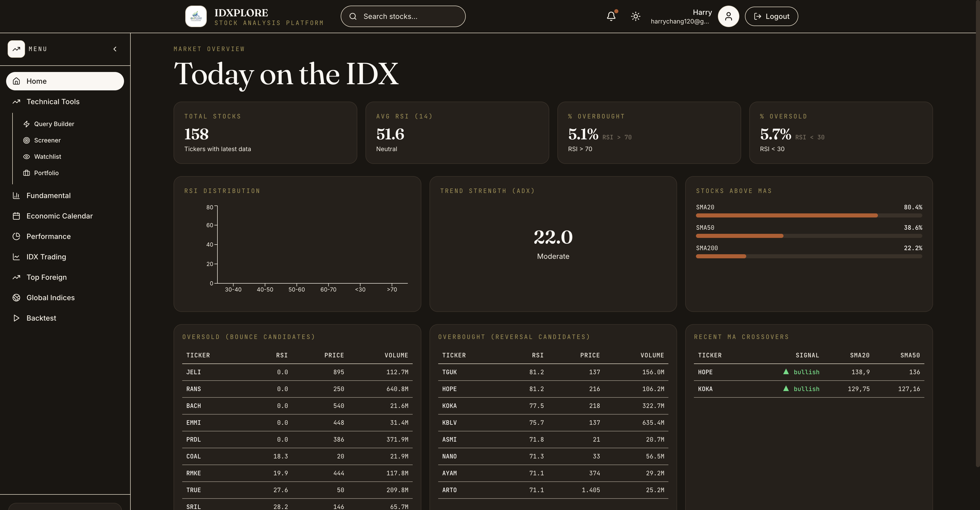Select PRDL ticker row
Image resolution: width=980 pixels, height=510 pixels.
pyautogui.click(x=297, y=440)
